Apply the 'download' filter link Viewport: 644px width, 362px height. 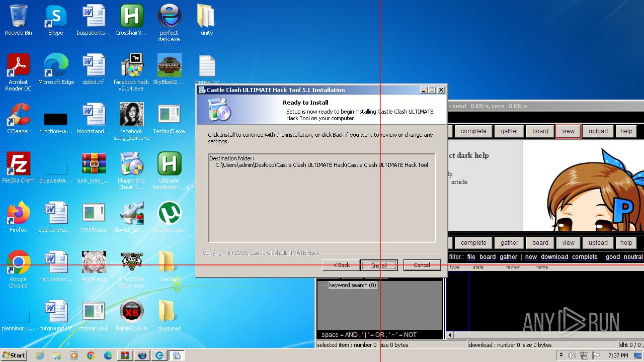pyautogui.click(x=554, y=257)
